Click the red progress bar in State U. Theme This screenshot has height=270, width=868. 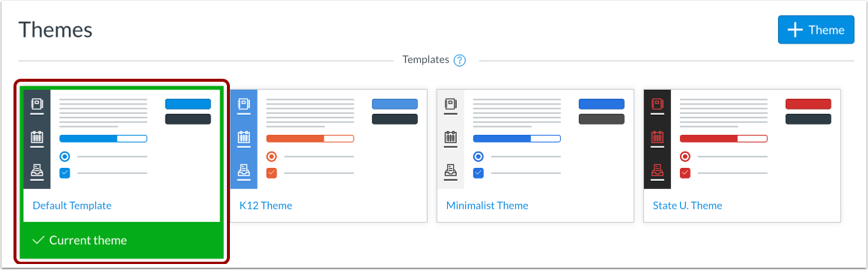point(723,139)
